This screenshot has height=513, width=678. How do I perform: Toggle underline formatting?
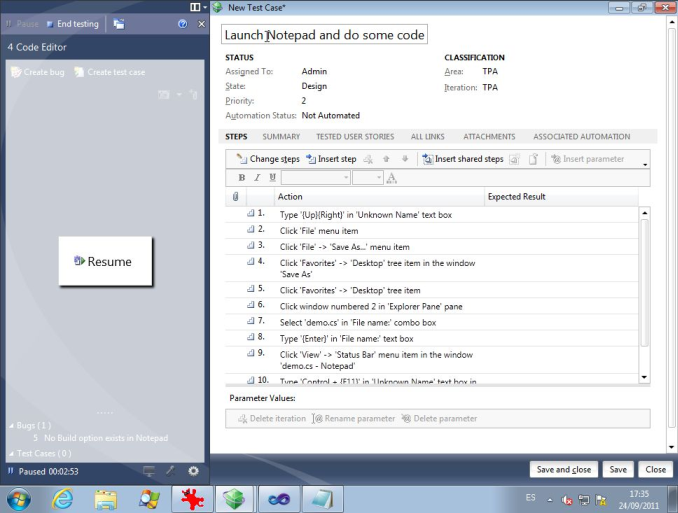point(272,178)
